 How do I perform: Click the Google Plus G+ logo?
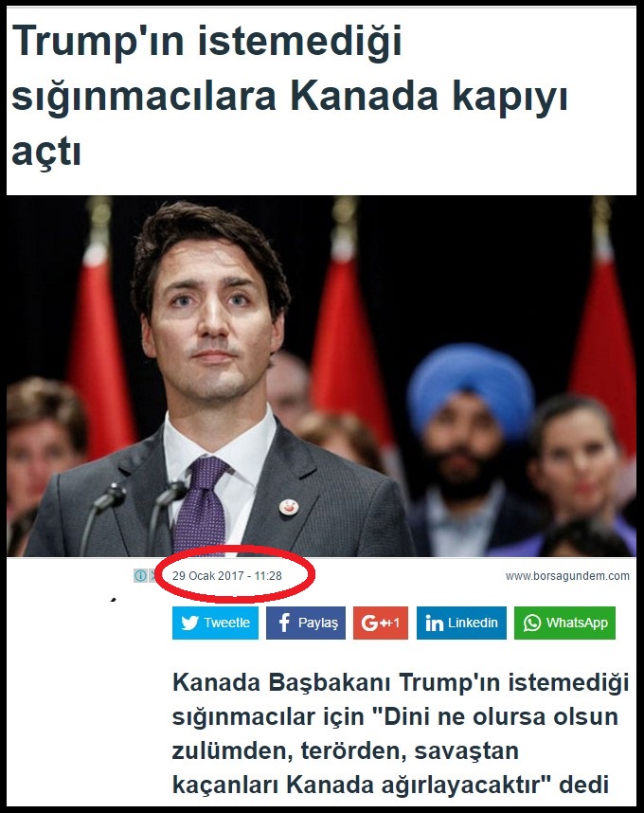(372, 623)
